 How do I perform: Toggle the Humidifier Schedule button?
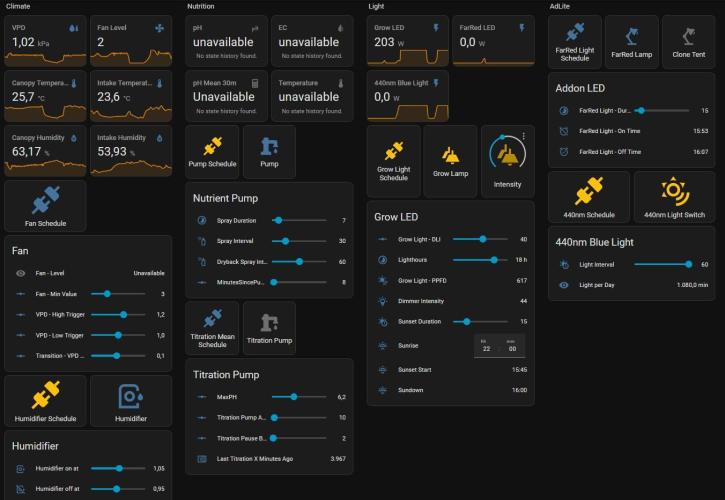coord(45,401)
